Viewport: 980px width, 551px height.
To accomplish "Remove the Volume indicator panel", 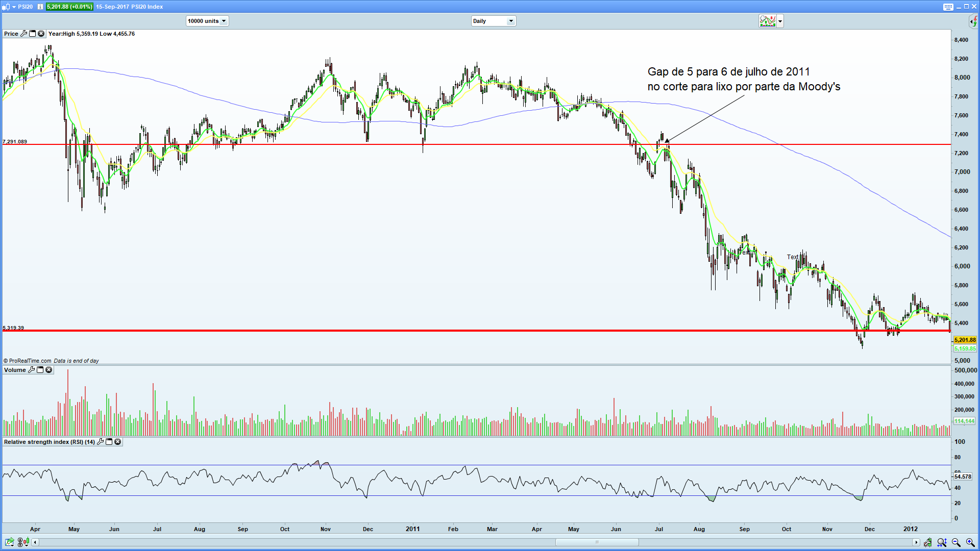I will [49, 370].
